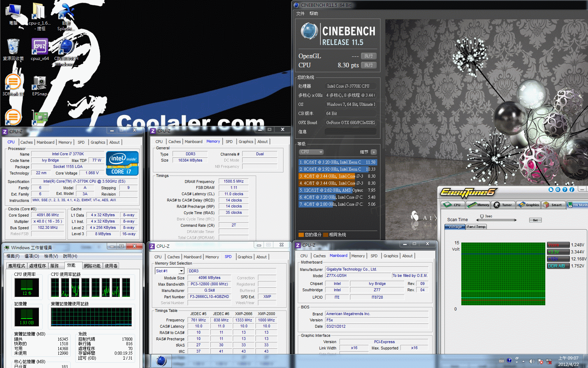Open the Computer desktop icon
This screenshot has width=588, height=368.
pyautogui.click(x=13, y=14)
